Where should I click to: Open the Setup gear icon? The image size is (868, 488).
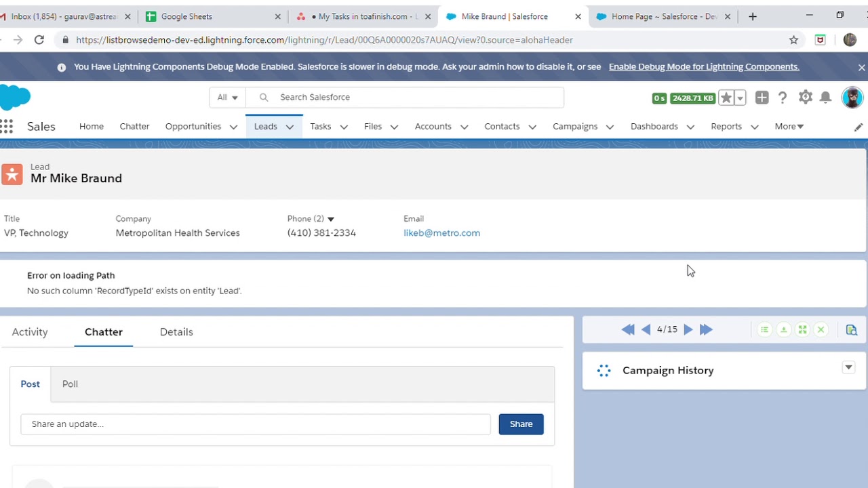click(805, 97)
